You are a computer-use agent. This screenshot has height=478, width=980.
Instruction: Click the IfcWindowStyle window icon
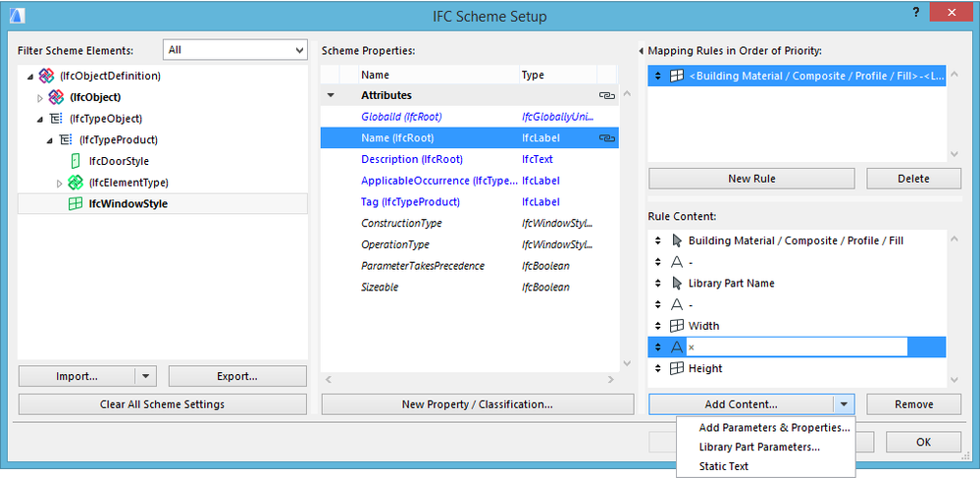point(76,203)
